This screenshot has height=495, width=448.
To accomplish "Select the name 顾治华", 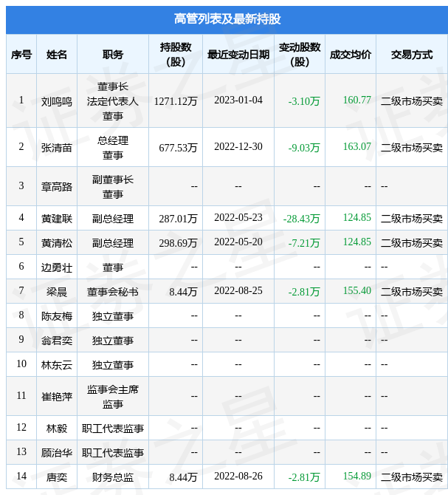I will [57, 453].
